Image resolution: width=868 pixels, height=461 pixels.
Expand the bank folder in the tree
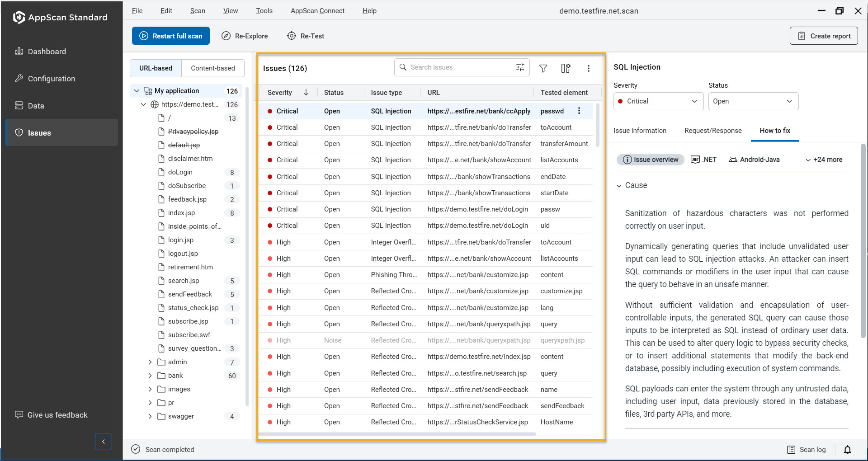[x=150, y=376]
